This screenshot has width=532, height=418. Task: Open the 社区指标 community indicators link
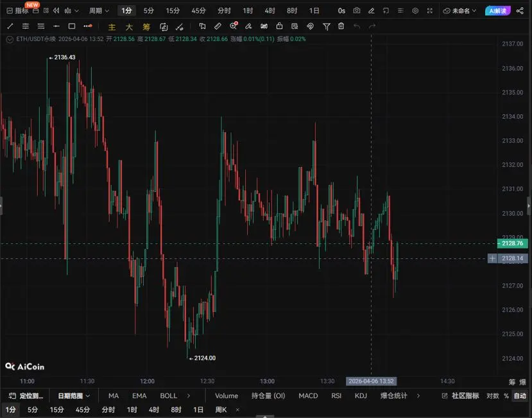[460, 396]
